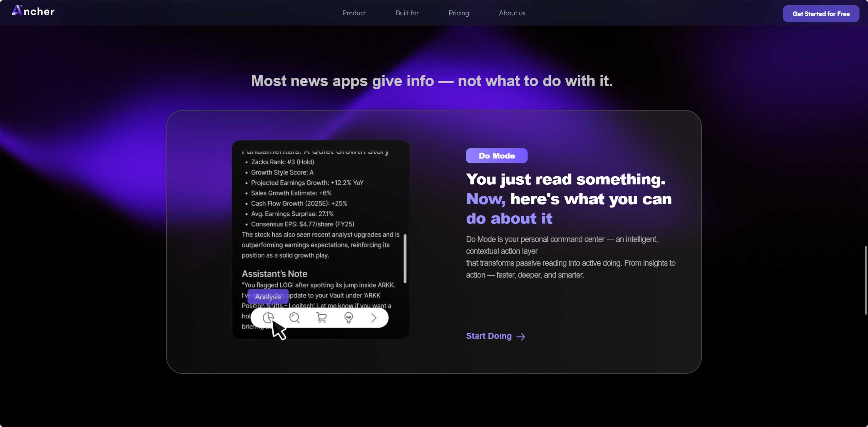
Task: Click the lightbulb idea icon
Action: (349, 318)
